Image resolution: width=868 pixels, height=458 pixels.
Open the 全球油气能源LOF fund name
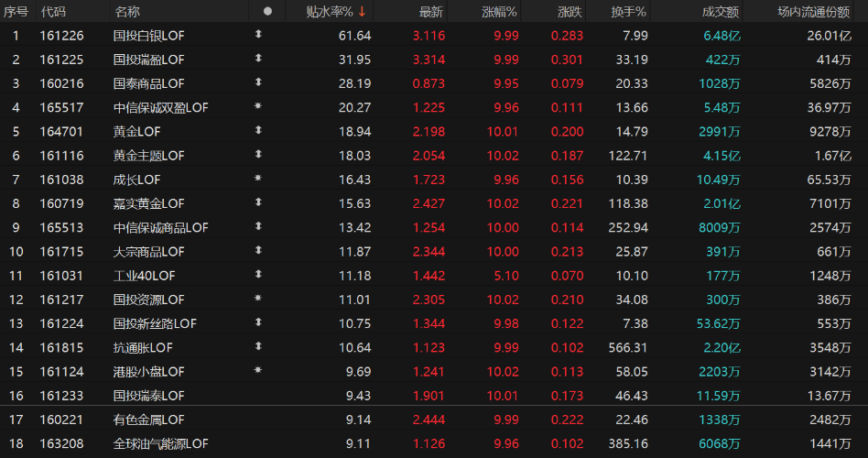(160, 443)
